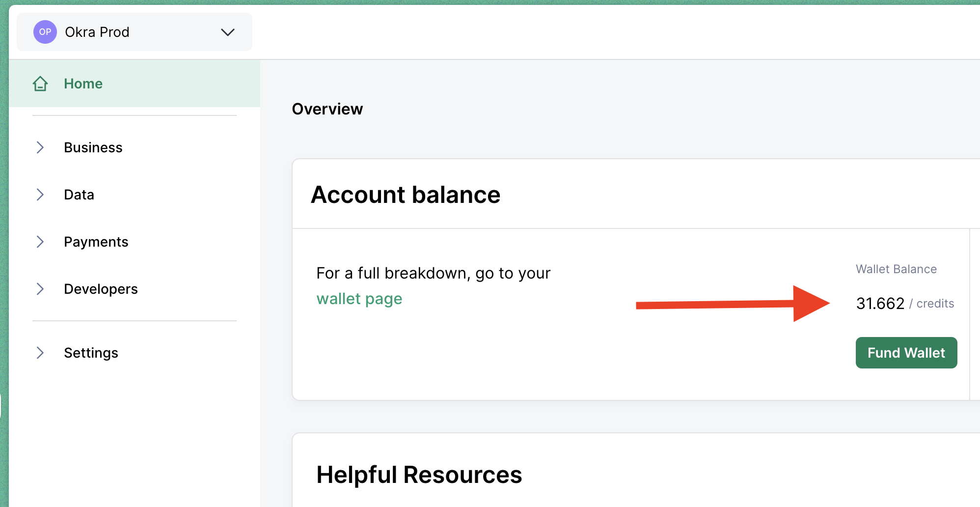
Task: Click the Fund Wallet button
Action: tap(906, 353)
